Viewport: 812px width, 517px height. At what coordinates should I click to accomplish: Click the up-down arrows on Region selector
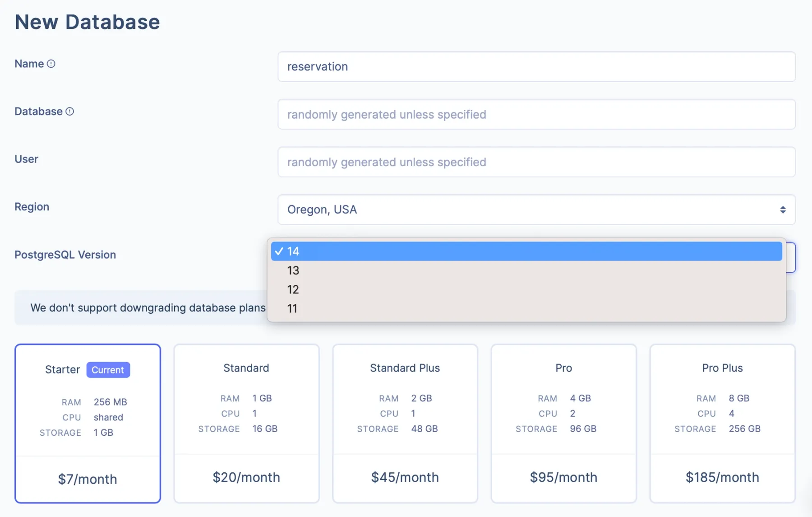pyautogui.click(x=782, y=210)
